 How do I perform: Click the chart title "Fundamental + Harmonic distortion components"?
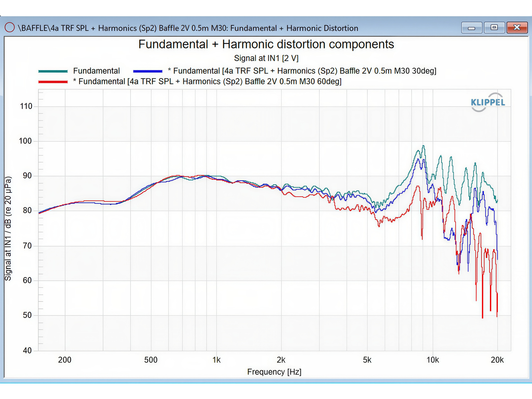(x=266, y=44)
